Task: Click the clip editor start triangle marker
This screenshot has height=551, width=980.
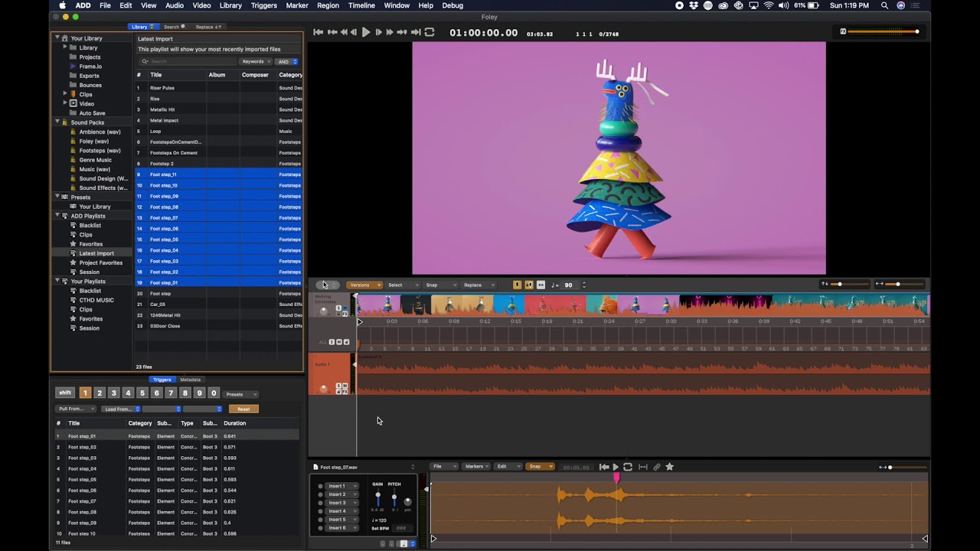Action: click(x=433, y=539)
